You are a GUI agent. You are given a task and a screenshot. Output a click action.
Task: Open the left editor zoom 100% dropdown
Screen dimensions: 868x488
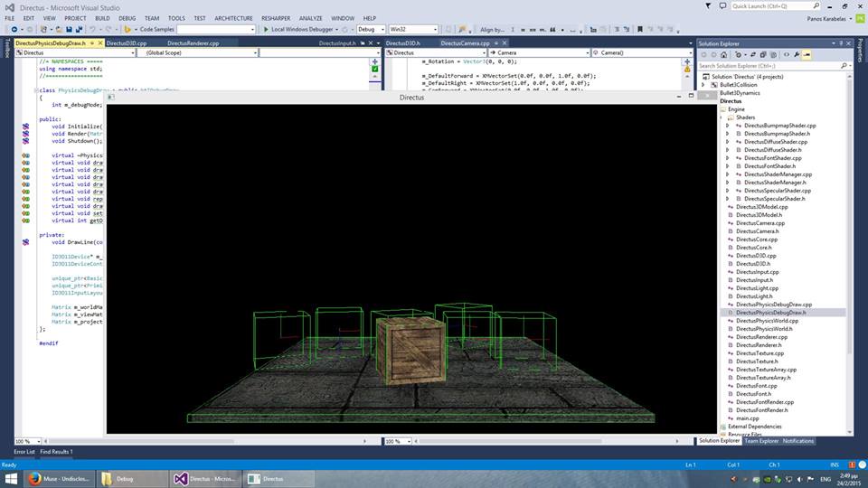click(28, 442)
